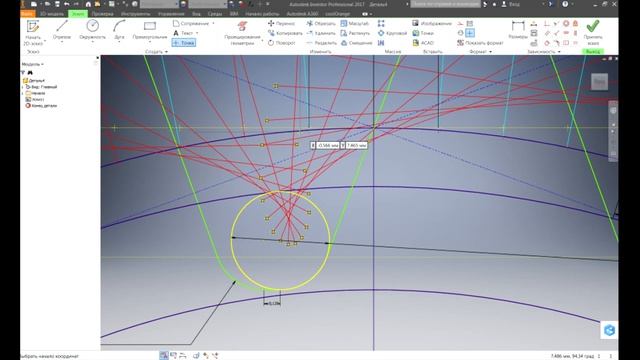Choose the Trim (Обрезать) tool
Screen dimensions: 640x360
(321, 24)
